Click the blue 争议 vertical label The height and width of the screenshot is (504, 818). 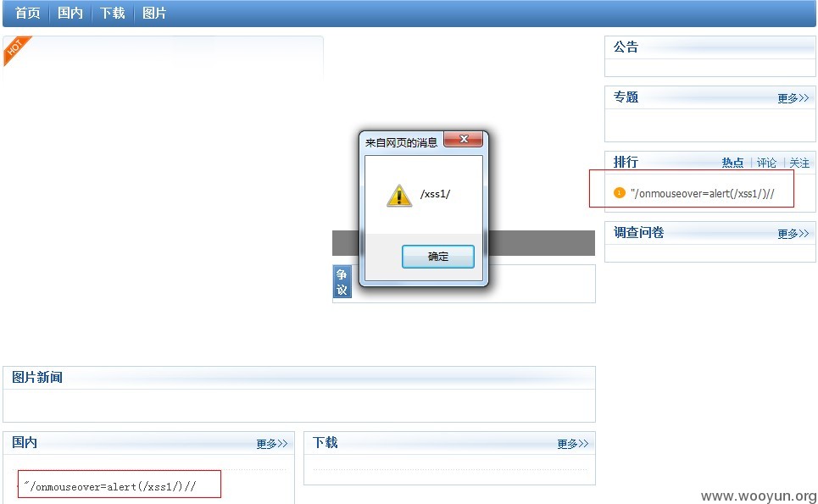pyautogui.click(x=342, y=281)
